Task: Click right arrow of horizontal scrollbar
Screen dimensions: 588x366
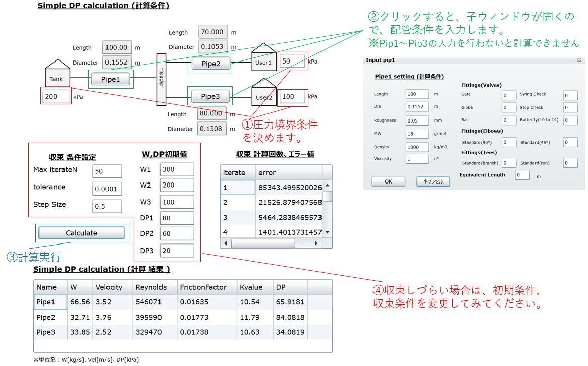Action: click(316, 243)
